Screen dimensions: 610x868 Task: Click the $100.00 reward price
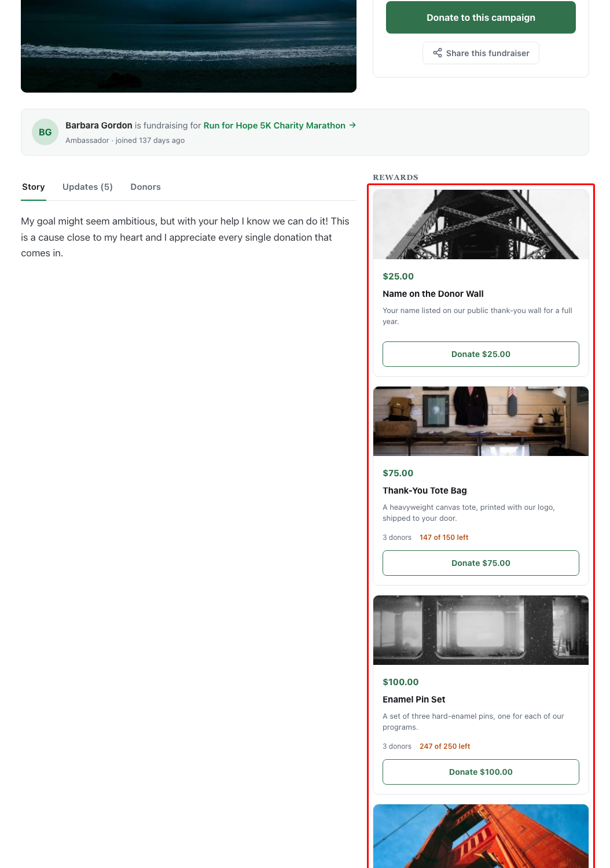pyautogui.click(x=400, y=682)
